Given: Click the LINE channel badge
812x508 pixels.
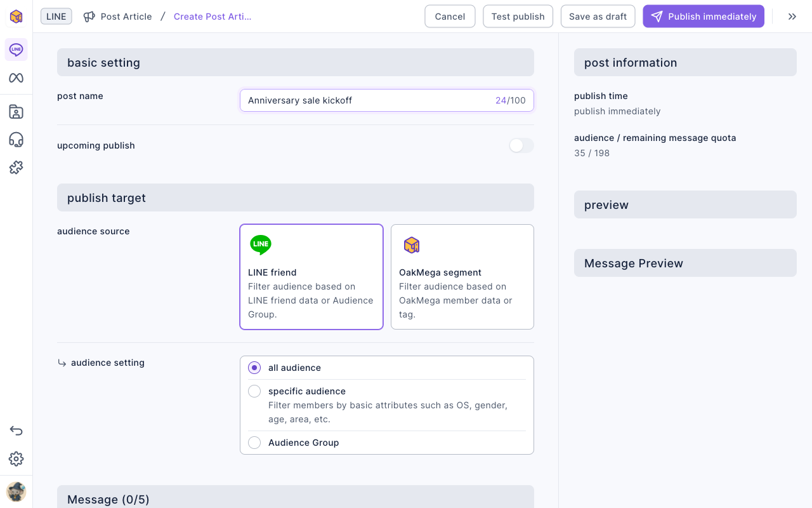Looking at the screenshot, I should (56, 17).
